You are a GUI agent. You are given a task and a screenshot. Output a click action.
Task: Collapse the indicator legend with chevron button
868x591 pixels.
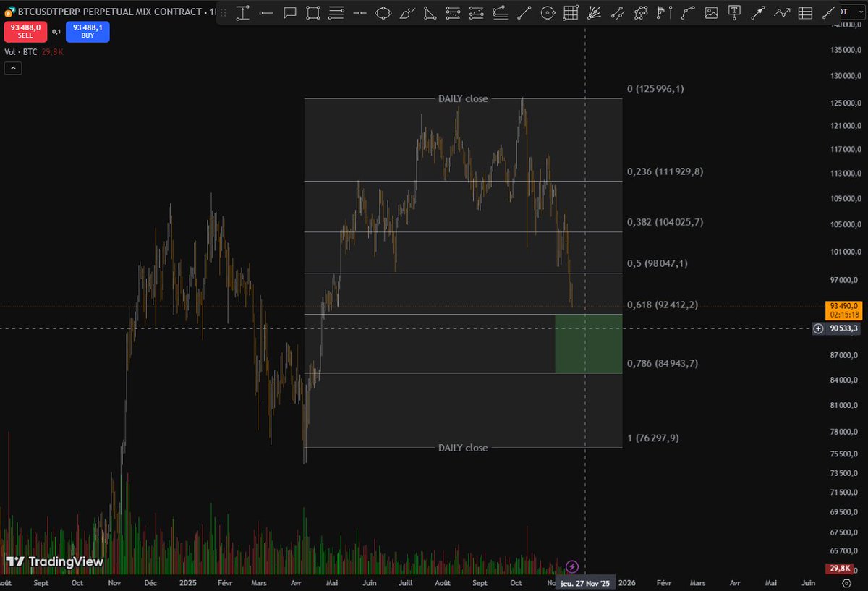click(x=13, y=69)
